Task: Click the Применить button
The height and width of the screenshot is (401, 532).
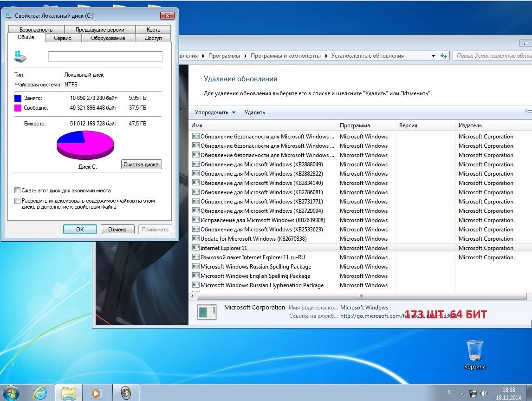Action: click(x=155, y=229)
